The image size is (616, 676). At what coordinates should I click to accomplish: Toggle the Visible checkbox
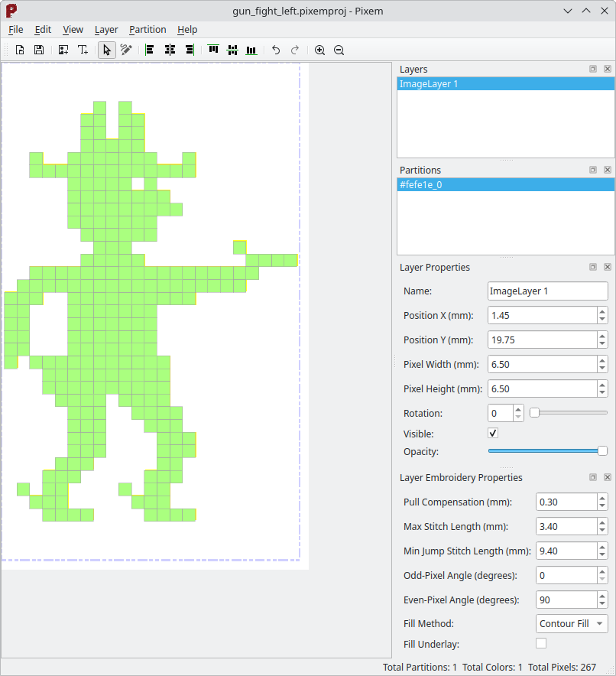click(x=493, y=433)
